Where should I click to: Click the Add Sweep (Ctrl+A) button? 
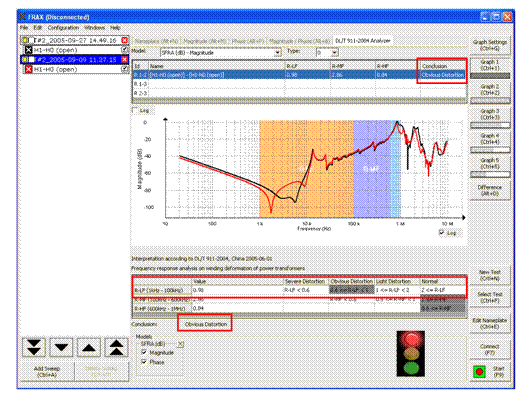(x=47, y=371)
